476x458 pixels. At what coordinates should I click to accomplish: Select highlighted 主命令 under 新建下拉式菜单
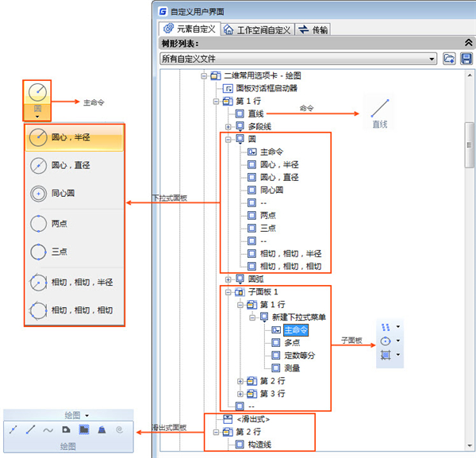296,330
